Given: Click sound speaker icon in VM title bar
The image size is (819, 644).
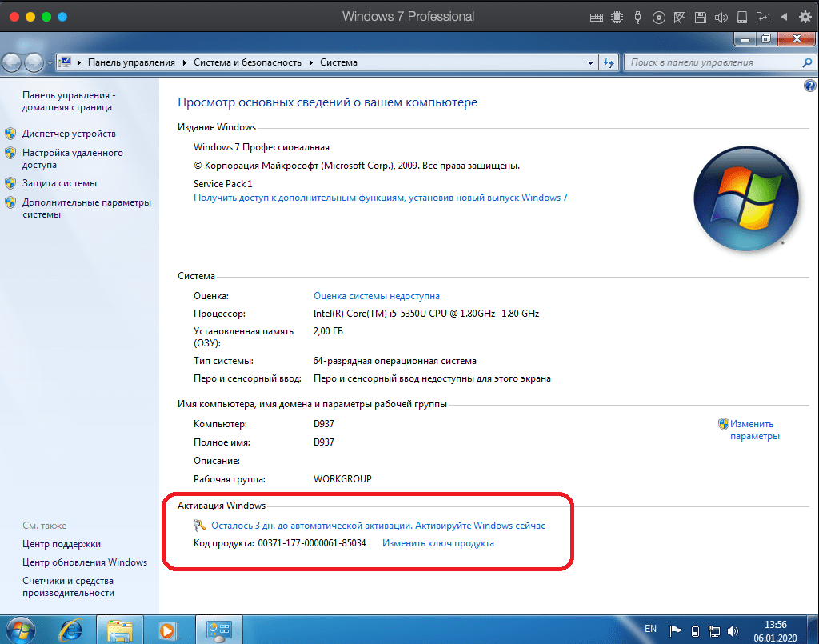Looking at the screenshot, I should coord(721,18).
